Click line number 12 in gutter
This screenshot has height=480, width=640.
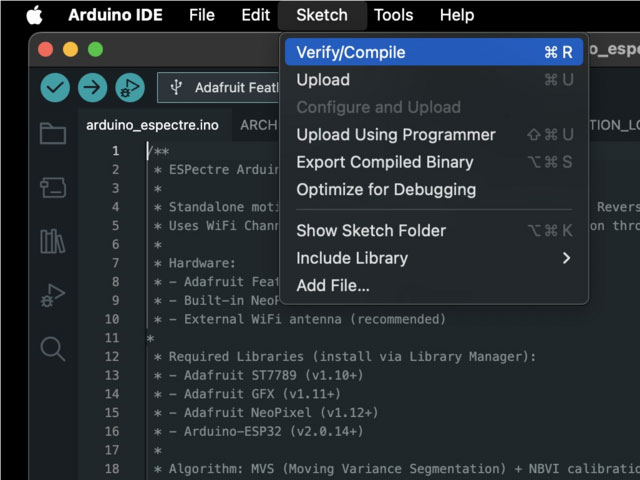112,356
